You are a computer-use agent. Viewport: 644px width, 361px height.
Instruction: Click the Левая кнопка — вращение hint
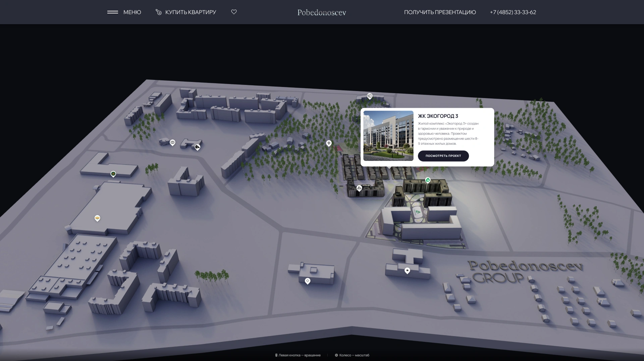[298, 355]
